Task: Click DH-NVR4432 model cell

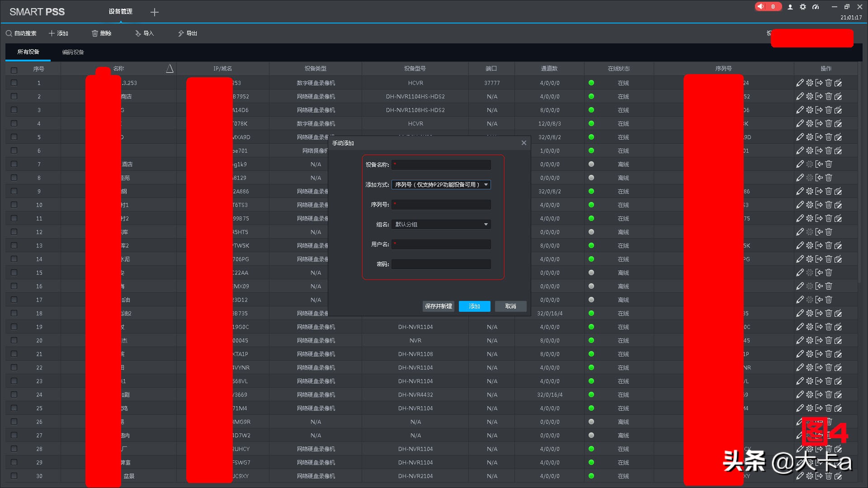Action: coord(415,394)
